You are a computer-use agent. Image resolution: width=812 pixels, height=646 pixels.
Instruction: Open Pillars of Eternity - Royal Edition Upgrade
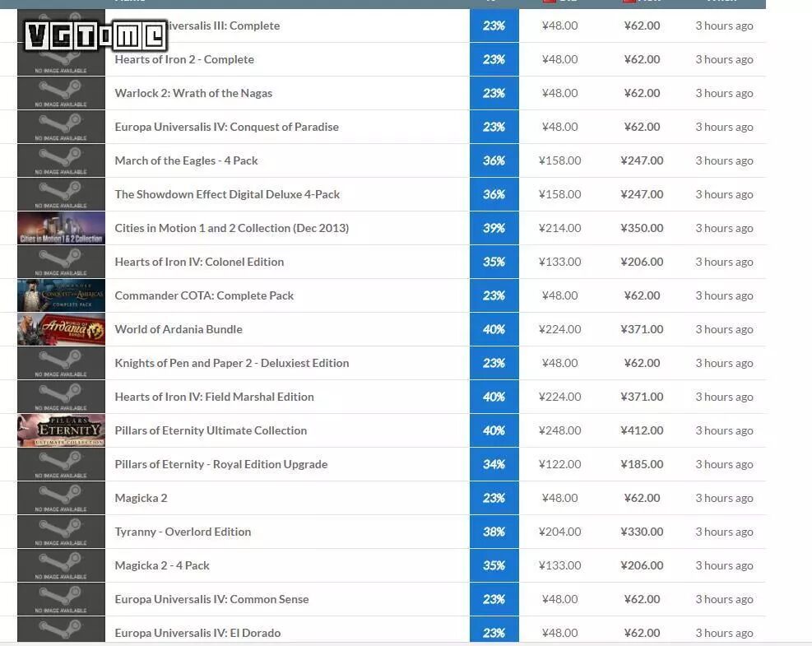click(x=221, y=464)
